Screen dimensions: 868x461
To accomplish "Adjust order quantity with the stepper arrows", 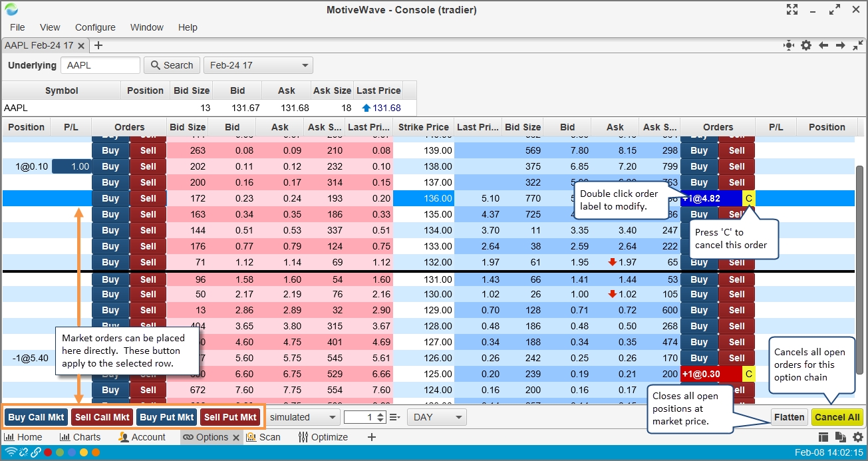I will 380,417.
